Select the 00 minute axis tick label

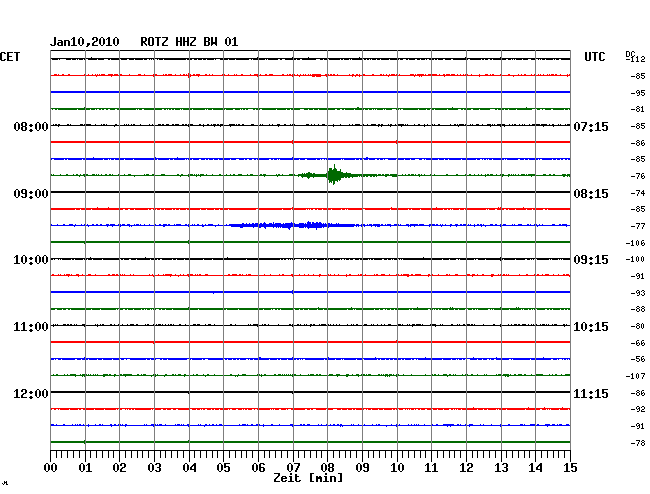(51, 468)
